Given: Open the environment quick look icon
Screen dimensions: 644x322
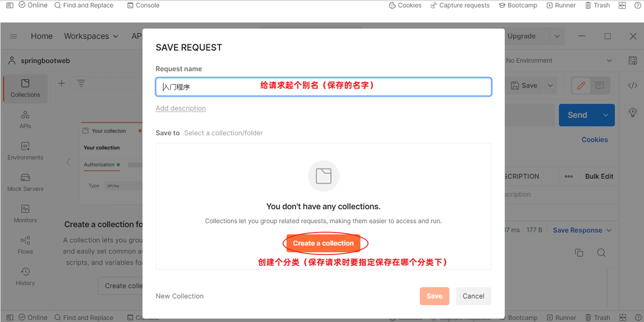Looking at the screenshot, I should click(633, 61).
